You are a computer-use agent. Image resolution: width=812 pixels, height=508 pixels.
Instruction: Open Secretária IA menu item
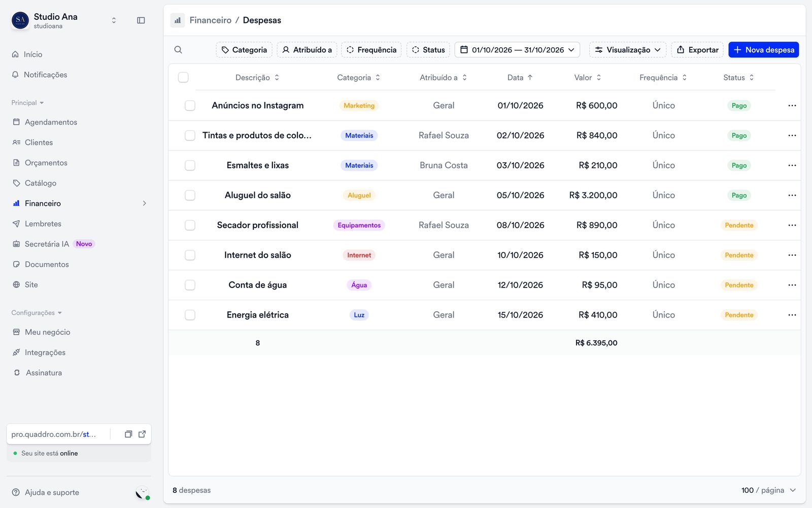[x=47, y=244]
